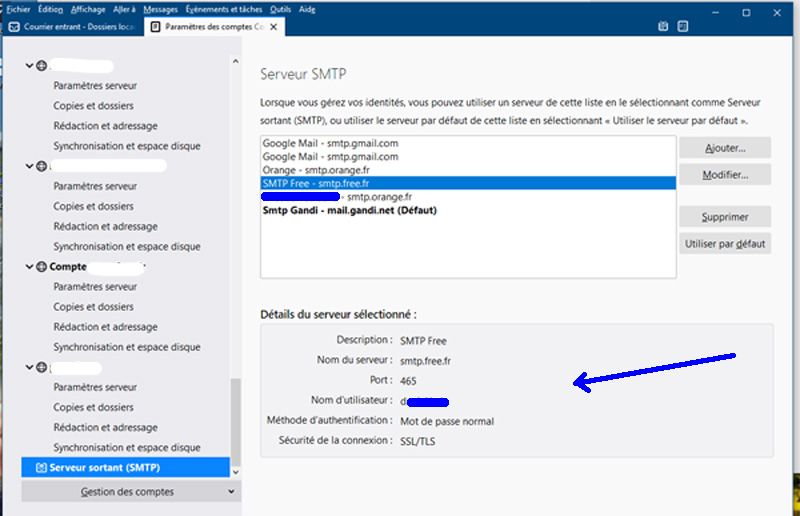The width and height of the screenshot is (800, 516).
Task: Collapse the Compte account chevron
Action: 29,267
